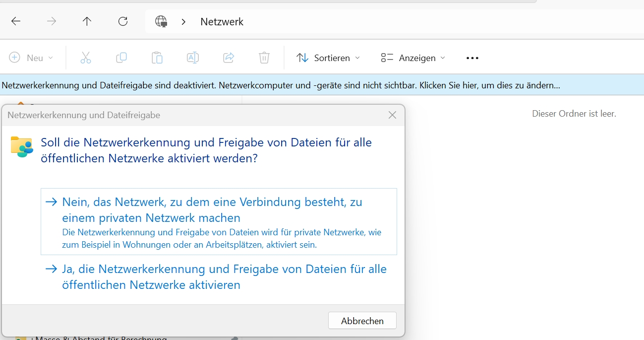Screen dimensions: 644x340
Task: Click the network discovery notification bar
Action: pos(322,85)
